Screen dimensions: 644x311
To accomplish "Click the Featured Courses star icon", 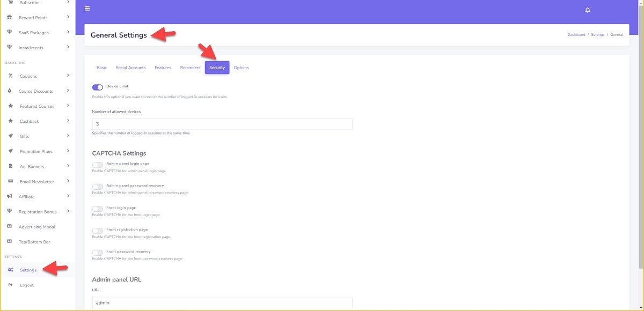I will (11, 106).
